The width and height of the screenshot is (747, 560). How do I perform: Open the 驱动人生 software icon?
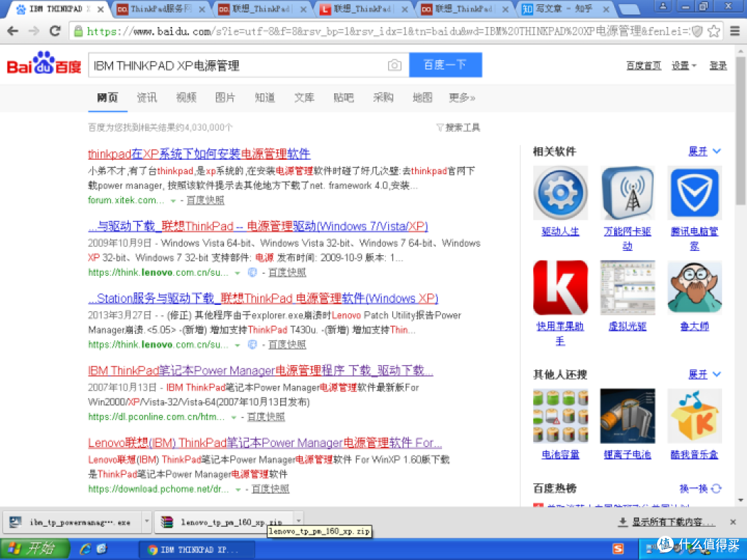coord(560,193)
